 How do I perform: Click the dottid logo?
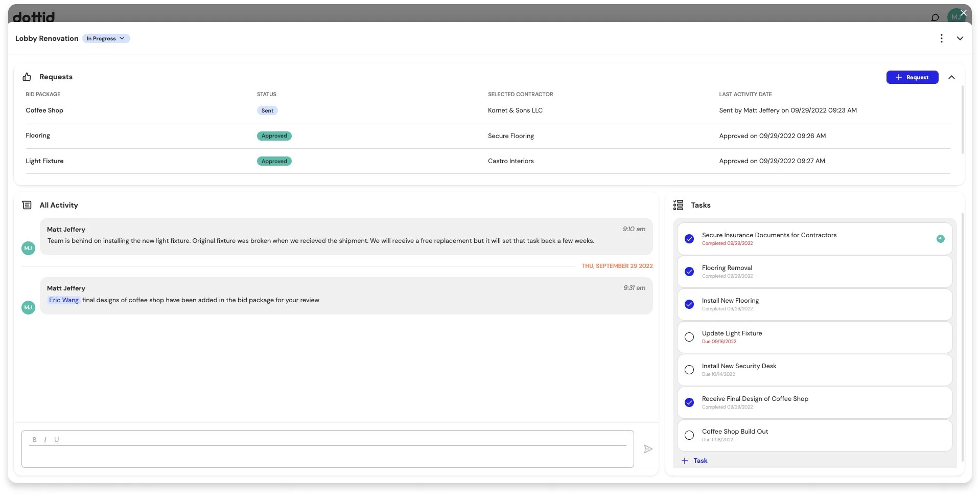tap(34, 17)
